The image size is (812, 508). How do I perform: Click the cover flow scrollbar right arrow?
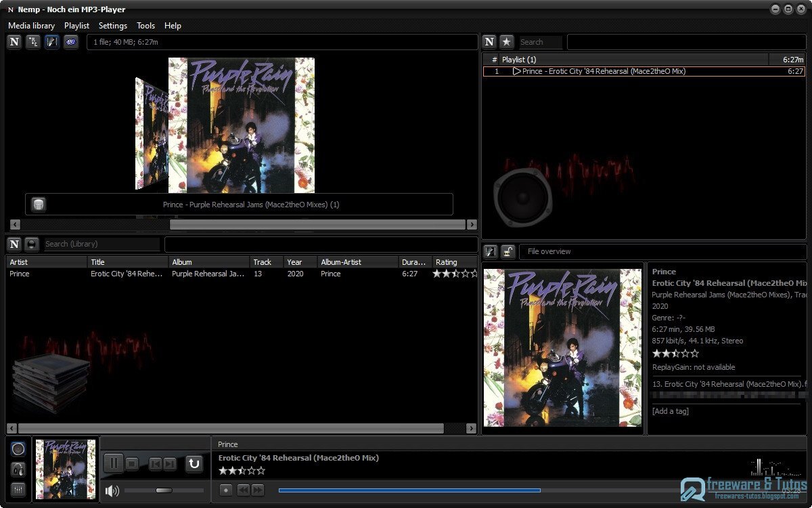tap(472, 224)
